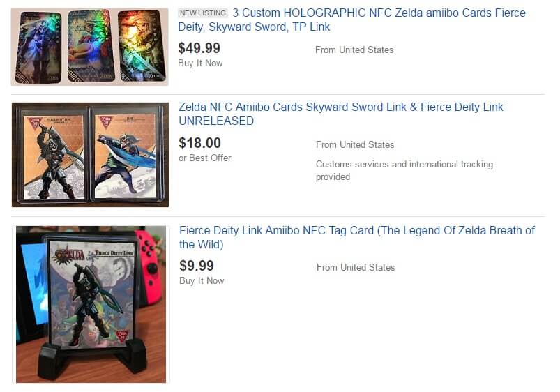The width and height of the screenshot is (560, 392).
Task: Click the leftmost holographic card in first thumbnail
Action: pos(38,47)
